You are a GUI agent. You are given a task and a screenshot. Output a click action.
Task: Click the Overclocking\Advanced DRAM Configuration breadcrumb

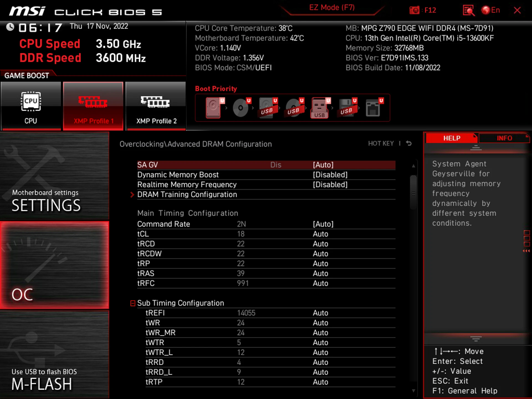click(196, 144)
